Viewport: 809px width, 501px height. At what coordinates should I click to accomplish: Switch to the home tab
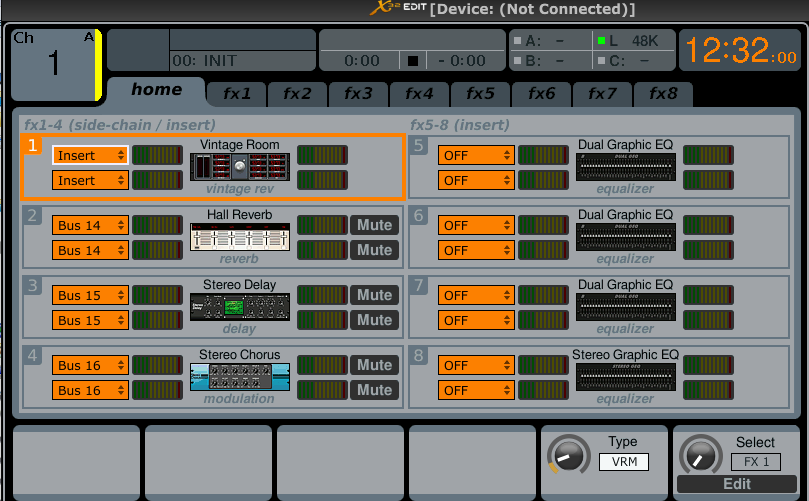point(156,90)
